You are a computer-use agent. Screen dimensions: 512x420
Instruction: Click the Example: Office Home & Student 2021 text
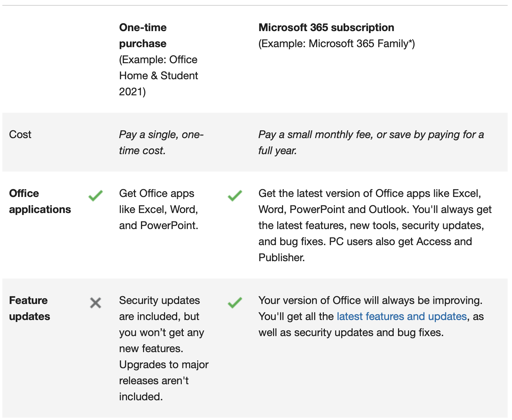(158, 76)
